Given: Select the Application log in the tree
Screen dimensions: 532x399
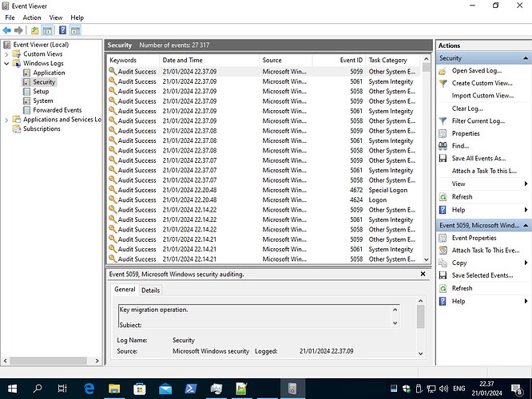Looking at the screenshot, I should [x=49, y=73].
